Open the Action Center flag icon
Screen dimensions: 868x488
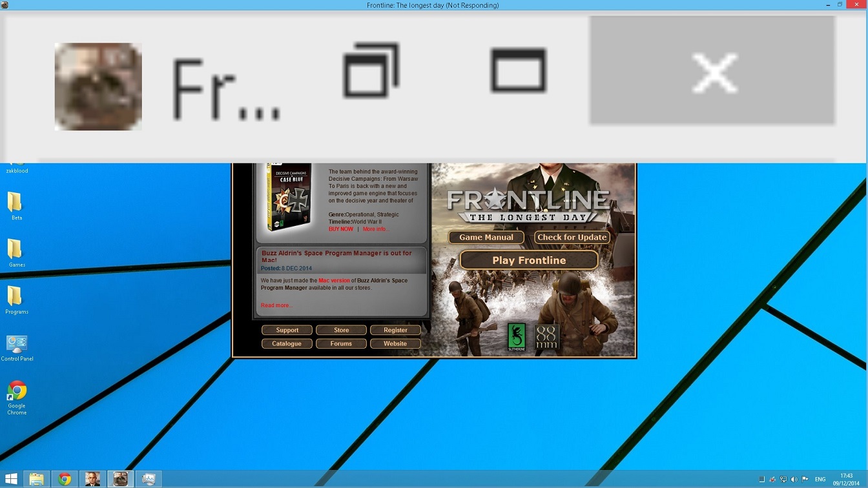coord(805,480)
